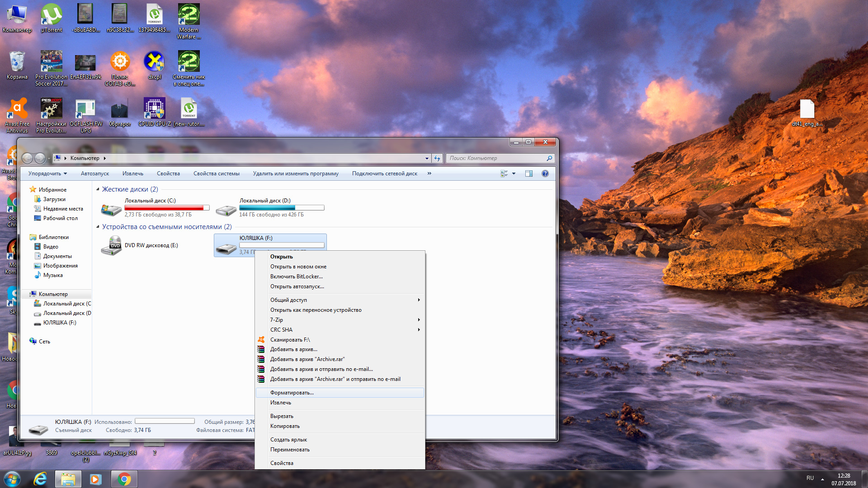Image resolution: width=868 pixels, height=488 pixels.
Task: Open the µTorrent desktop shortcut
Action: tap(51, 18)
